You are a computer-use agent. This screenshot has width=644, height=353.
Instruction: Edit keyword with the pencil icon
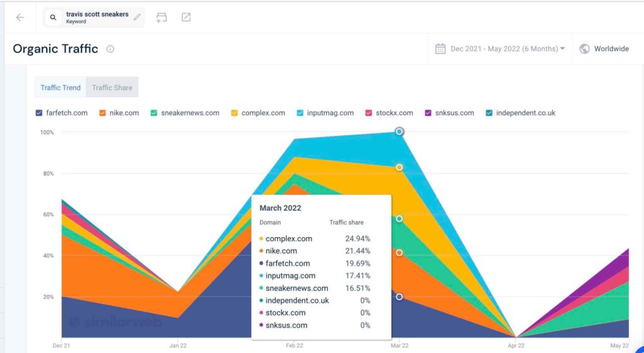137,18
